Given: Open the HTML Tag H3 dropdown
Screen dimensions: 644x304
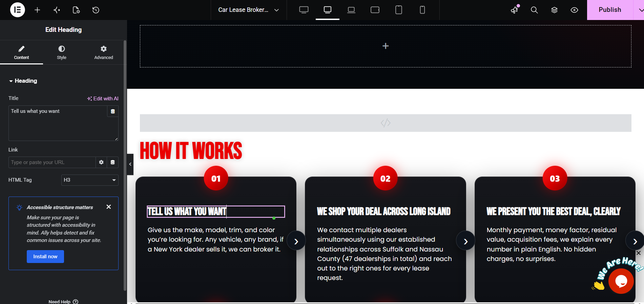Looking at the screenshot, I should coord(90,180).
